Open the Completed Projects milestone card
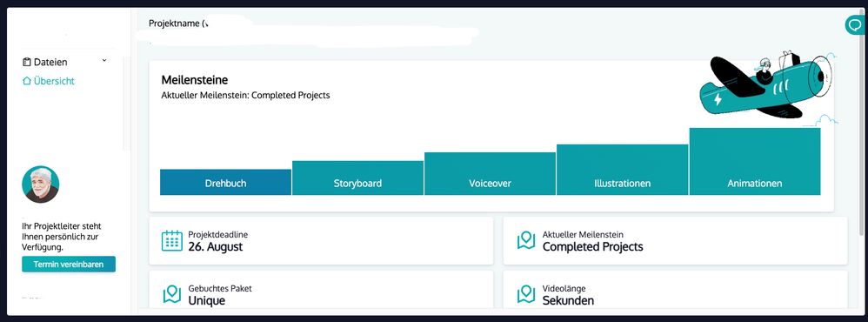The height and width of the screenshot is (322, 868). (675, 240)
